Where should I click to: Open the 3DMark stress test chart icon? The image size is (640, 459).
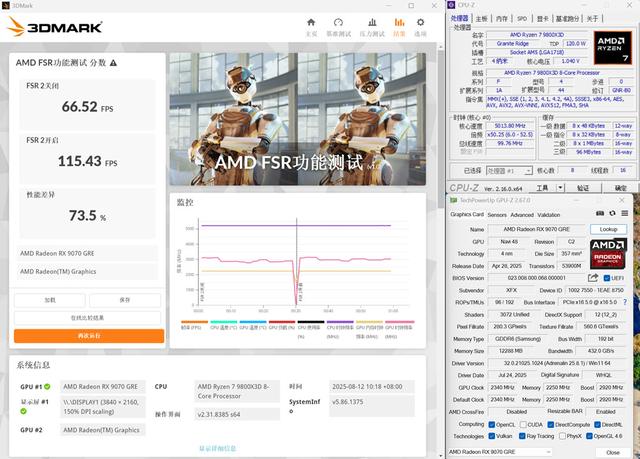(x=372, y=22)
